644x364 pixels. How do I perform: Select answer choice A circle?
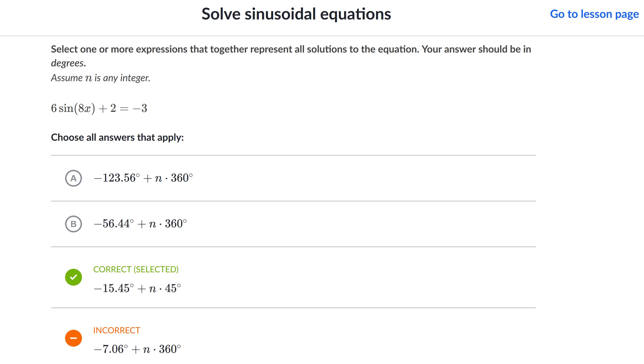click(x=73, y=178)
